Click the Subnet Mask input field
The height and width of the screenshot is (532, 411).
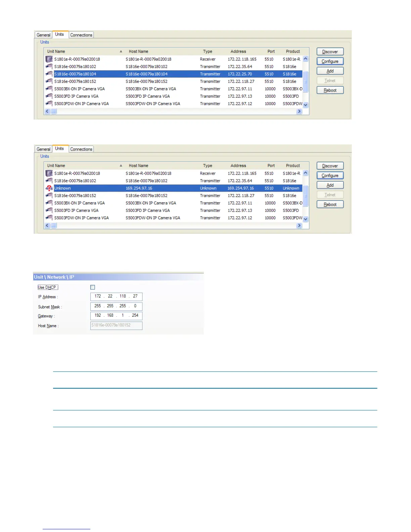click(116, 306)
